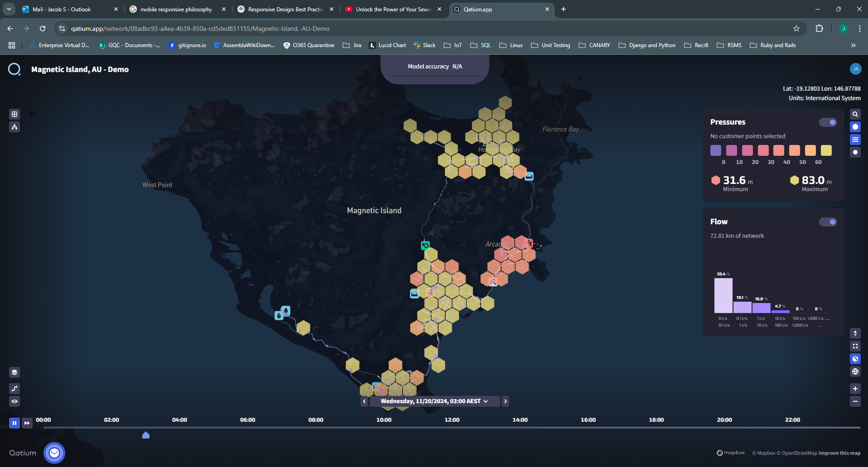
Task: Click the grid panel icon
Action: (x=14, y=114)
